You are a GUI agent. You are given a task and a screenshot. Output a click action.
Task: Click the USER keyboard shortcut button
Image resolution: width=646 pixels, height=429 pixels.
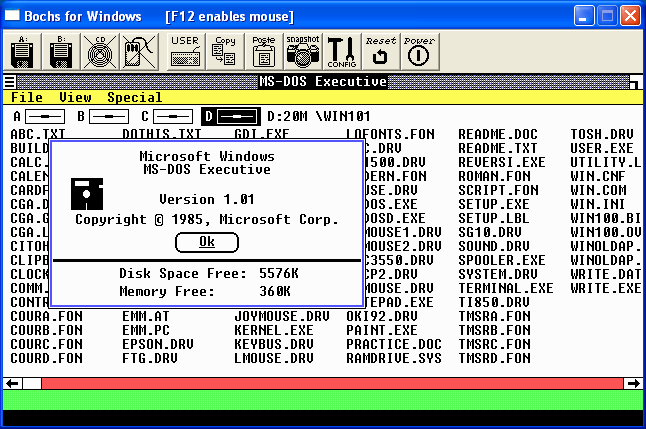186,52
